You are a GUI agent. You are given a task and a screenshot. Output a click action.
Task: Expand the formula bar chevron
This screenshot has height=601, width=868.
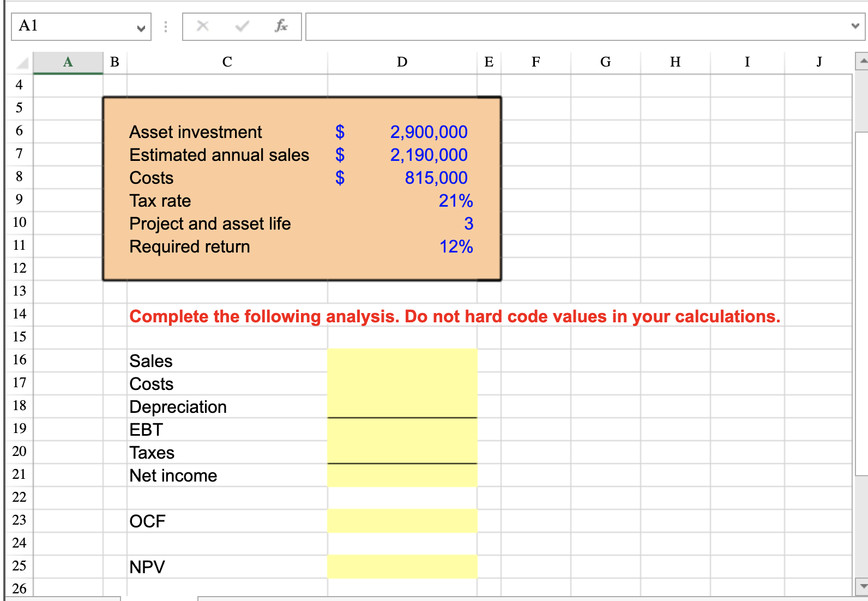(x=855, y=26)
